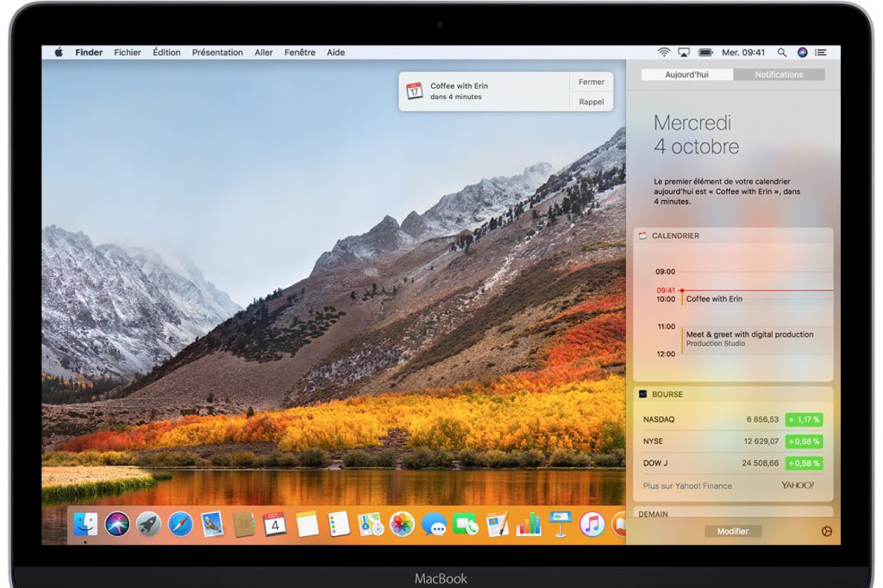Image resolution: width=883 pixels, height=588 pixels.
Task: Click the YAHOO! logo in Bourse widget
Action: (x=798, y=485)
